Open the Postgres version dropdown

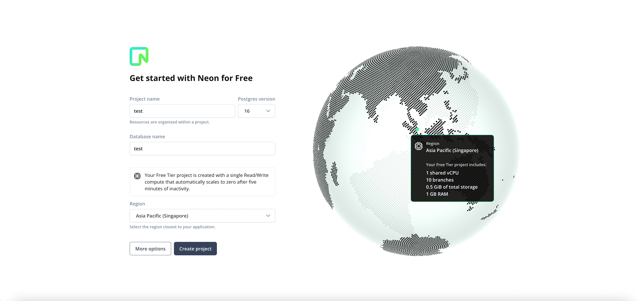pos(257,111)
